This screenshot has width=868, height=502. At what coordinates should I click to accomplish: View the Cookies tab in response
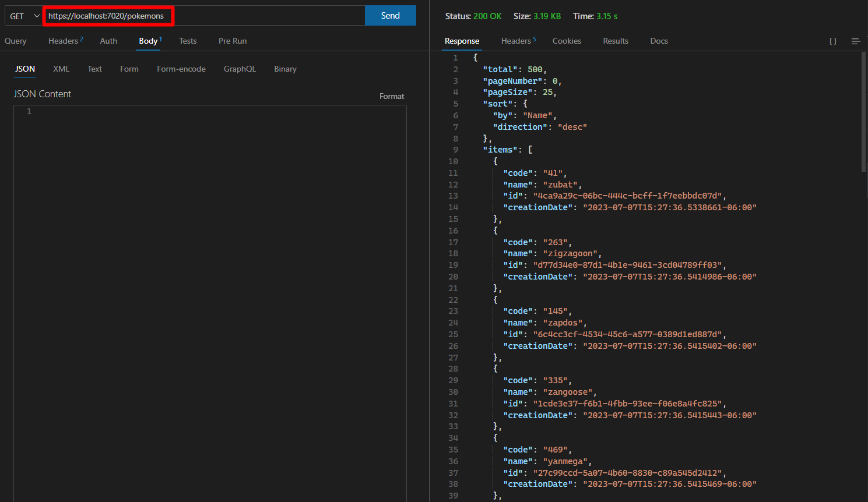point(567,41)
